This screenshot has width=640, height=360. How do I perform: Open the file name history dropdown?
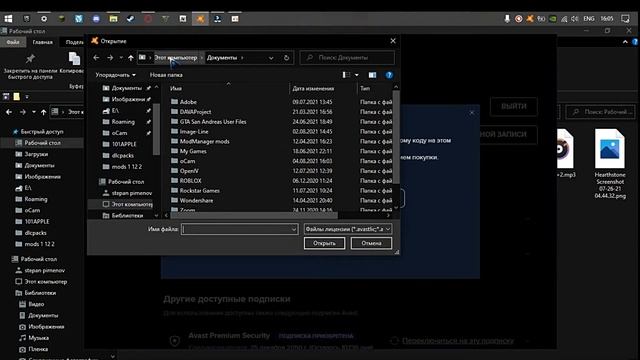[x=294, y=229]
